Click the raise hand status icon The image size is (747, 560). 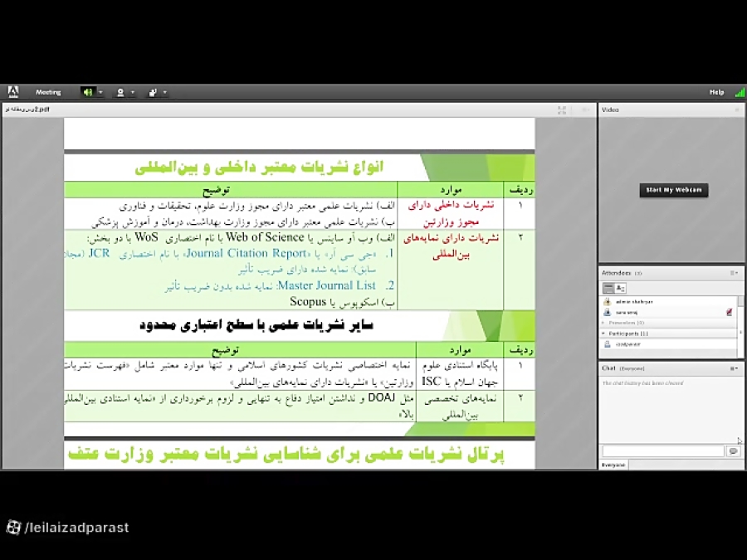pyautogui.click(x=153, y=92)
